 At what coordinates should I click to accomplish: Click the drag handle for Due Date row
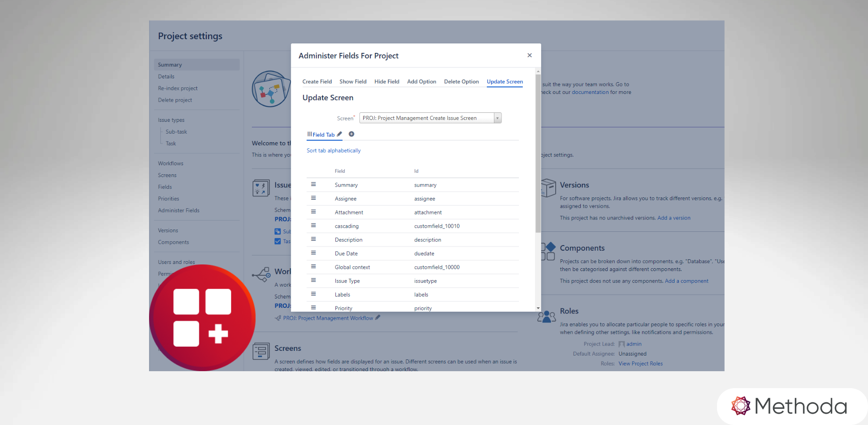coord(313,253)
